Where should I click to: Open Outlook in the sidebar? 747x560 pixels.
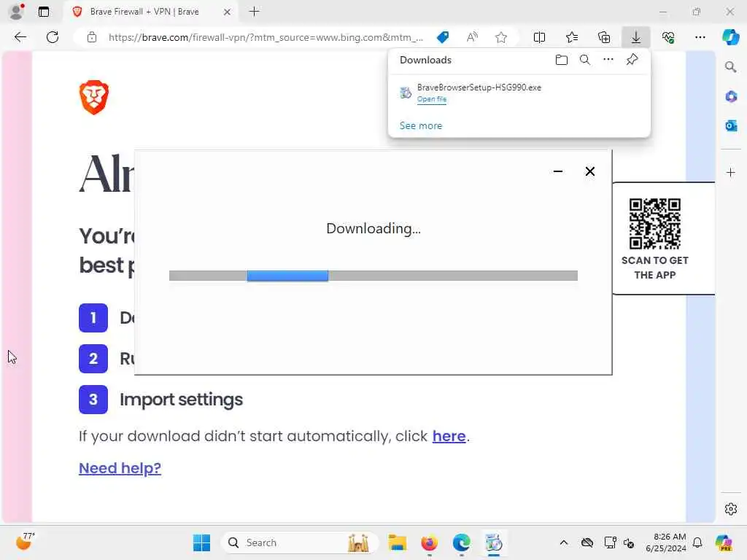pos(731,125)
